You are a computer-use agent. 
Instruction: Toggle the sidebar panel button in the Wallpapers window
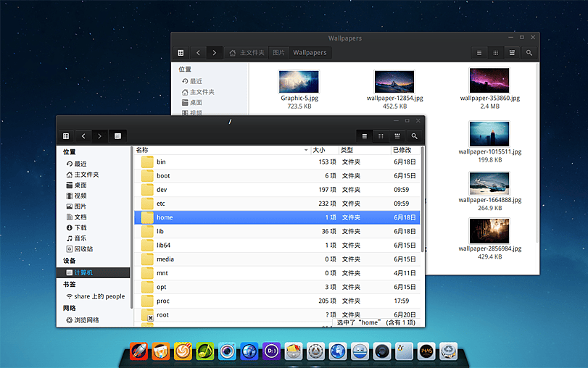pos(181,53)
